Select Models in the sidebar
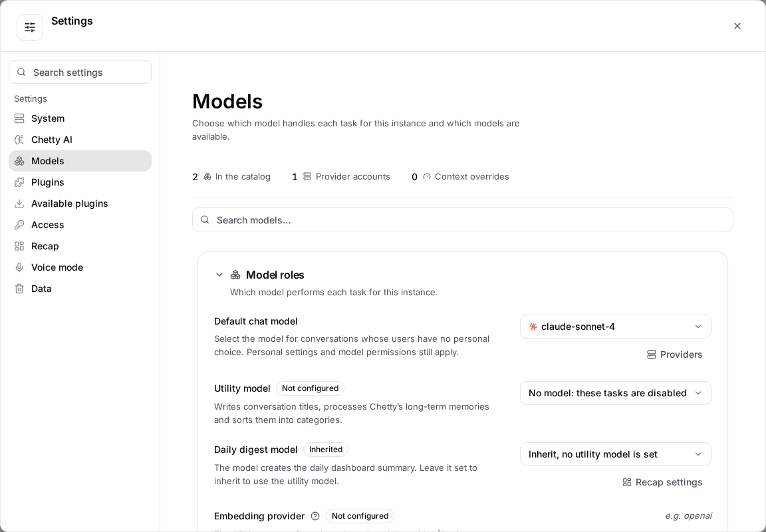Screen dimensions: 766x532 pos(80,161)
